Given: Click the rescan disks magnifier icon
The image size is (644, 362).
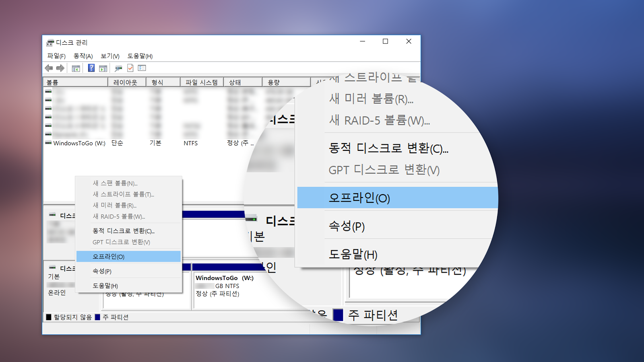Looking at the screenshot, I should click(118, 68).
